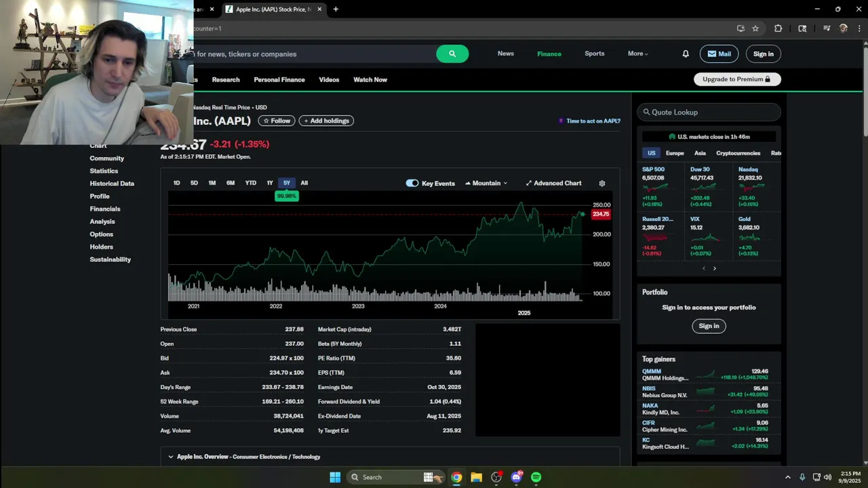Open Chrome media controls icon

[x=827, y=28]
